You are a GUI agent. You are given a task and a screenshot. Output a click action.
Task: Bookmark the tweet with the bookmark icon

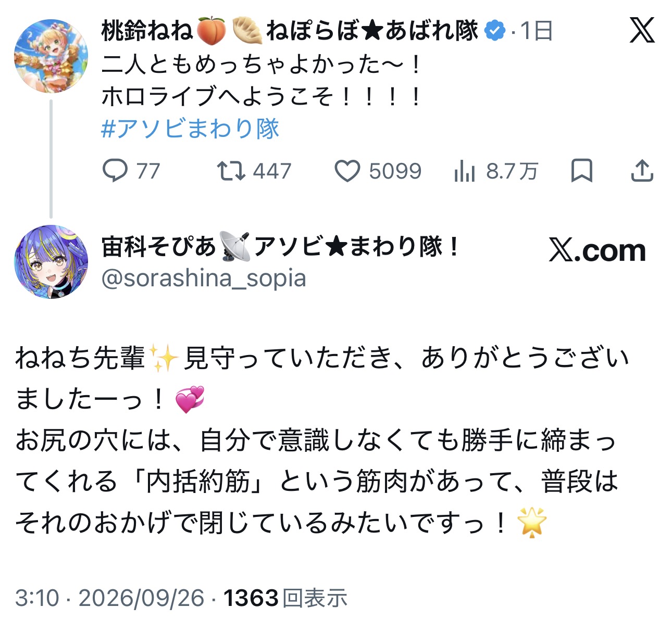point(581,171)
